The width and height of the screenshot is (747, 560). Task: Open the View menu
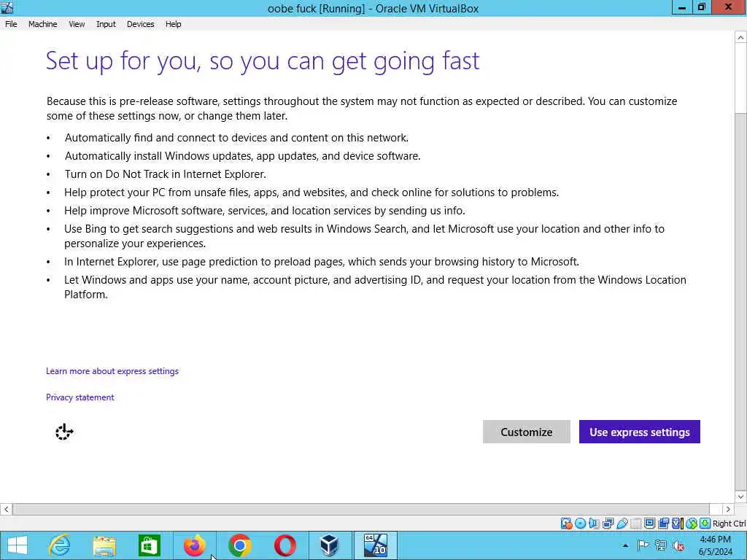coord(76,24)
